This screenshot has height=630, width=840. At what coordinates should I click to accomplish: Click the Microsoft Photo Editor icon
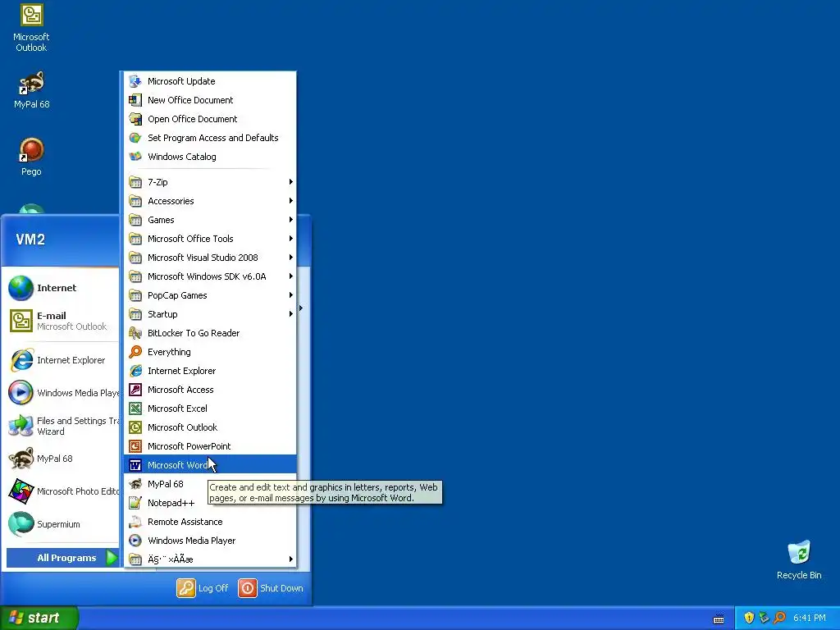[x=21, y=491]
